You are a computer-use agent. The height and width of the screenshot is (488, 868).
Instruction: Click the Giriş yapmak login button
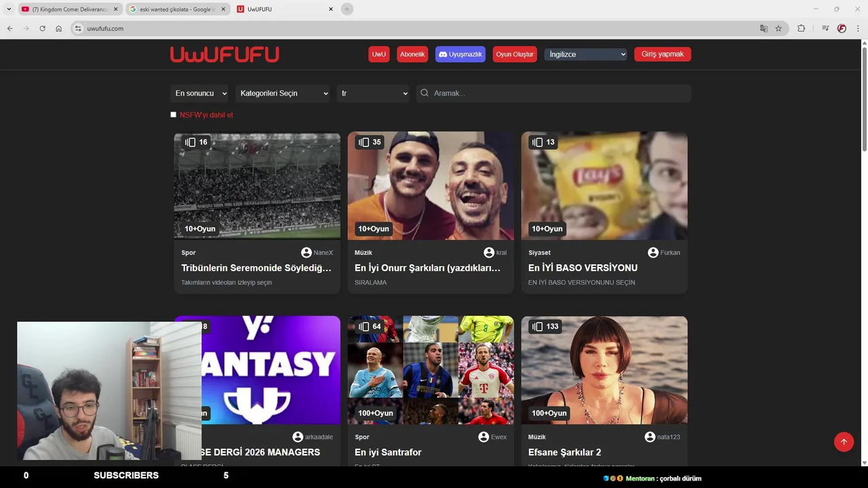(x=663, y=54)
